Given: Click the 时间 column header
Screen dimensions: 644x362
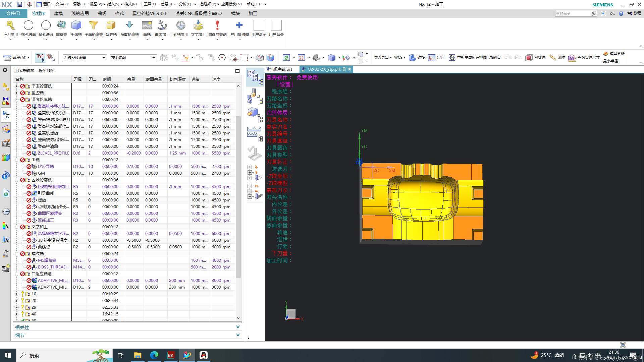Looking at the screenshot, I should point(113,79).
